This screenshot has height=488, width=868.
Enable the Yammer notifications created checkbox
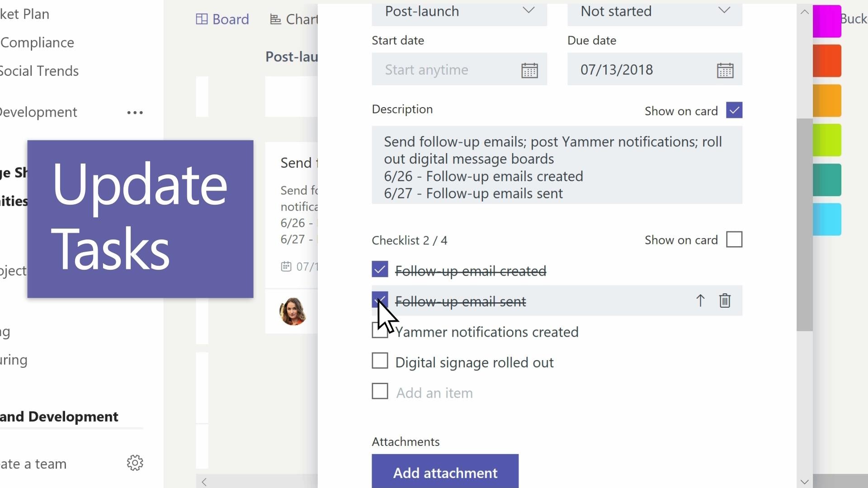380,331
